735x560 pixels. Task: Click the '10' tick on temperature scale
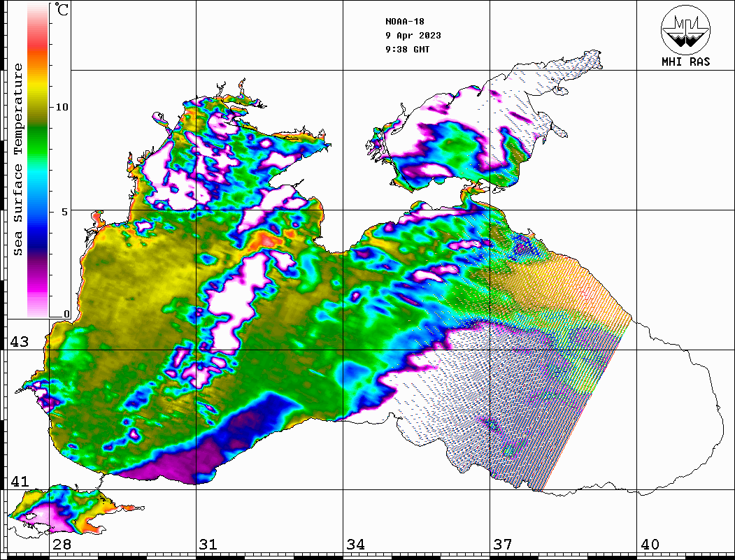62,107
